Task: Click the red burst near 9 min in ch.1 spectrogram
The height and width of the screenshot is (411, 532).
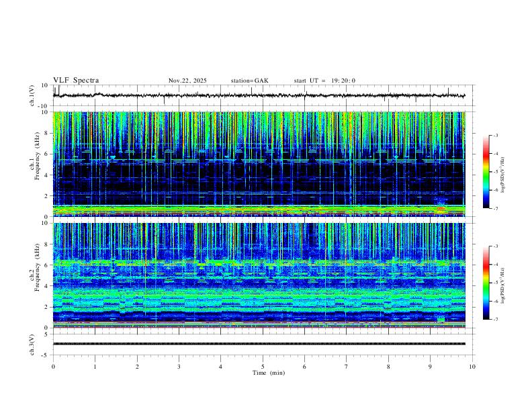Action: click(441, 209)
